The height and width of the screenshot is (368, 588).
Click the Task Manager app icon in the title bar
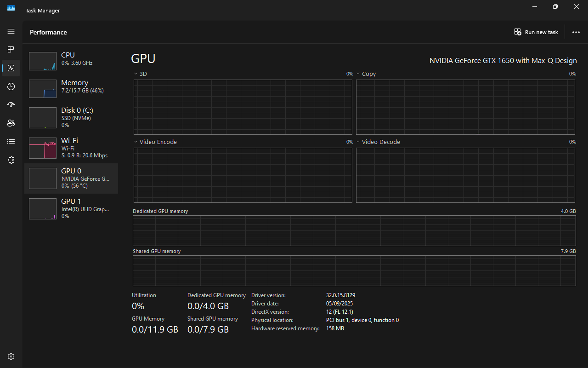tap(11, 8)
